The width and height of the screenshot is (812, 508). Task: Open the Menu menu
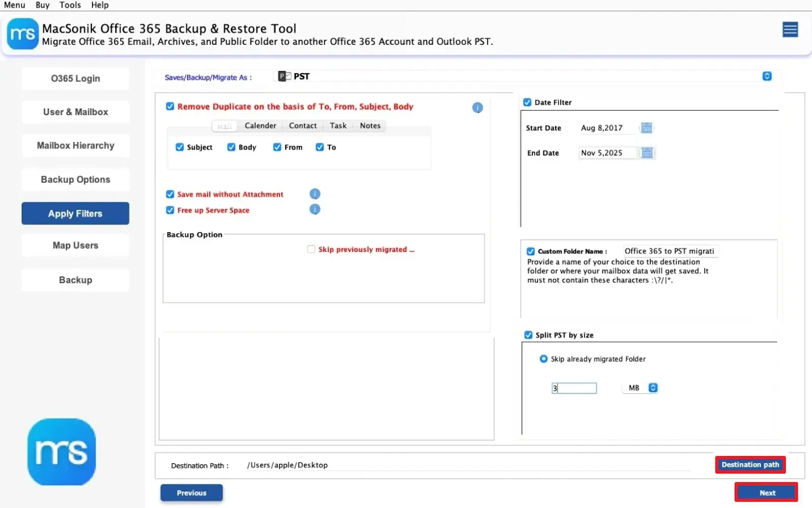[14, 5]
